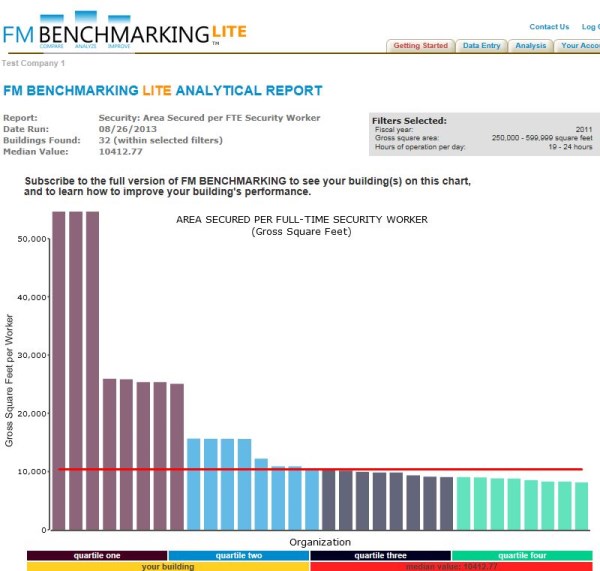Click the 30,000 y-axis label
The height and width of the screenshot is (571, 600).
[32, 356]
